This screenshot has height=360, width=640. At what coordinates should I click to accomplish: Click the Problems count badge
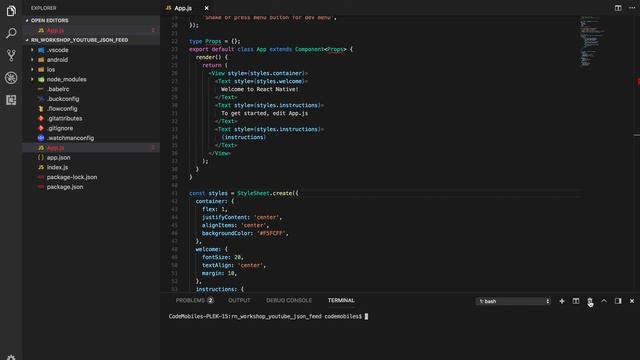point(210,300)
